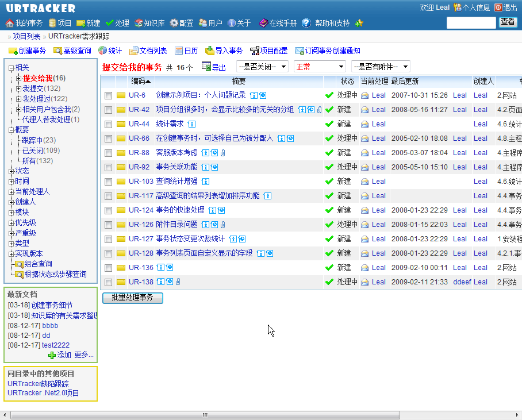The width and height of the screenshot is (522, 420).
Task: Sort by the 编码 column header
Action: (x=141, y=81)
